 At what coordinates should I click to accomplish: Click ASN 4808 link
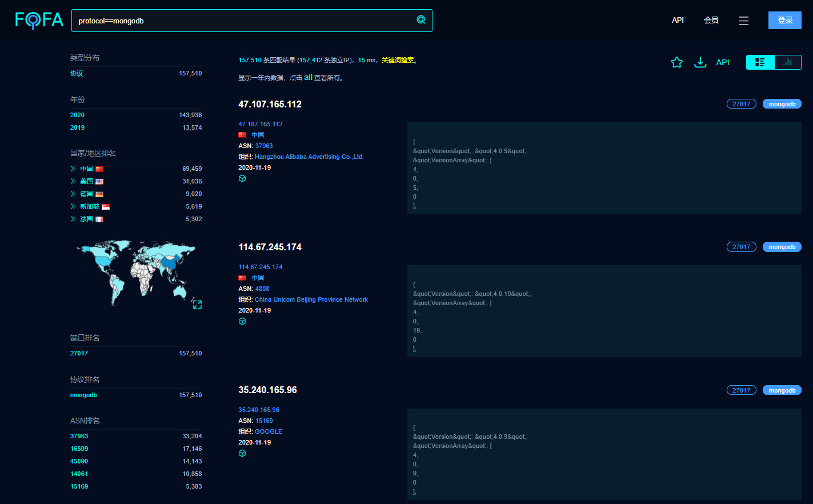coord(262,289)
